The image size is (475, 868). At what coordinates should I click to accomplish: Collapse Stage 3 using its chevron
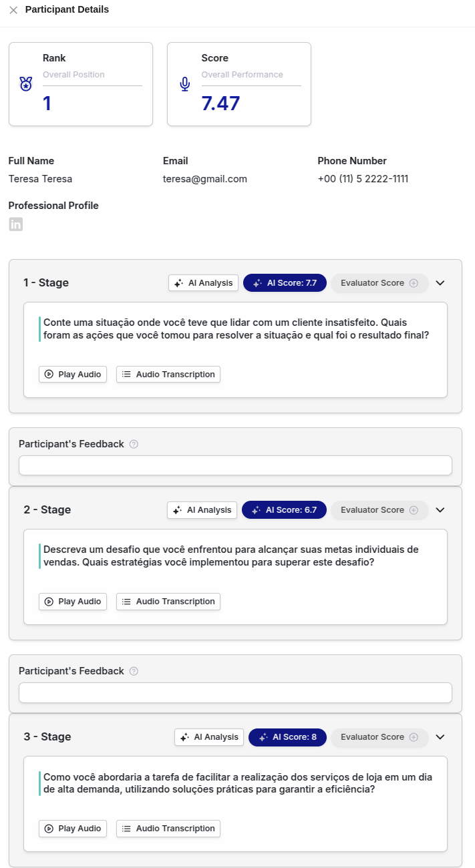[440, 737]
